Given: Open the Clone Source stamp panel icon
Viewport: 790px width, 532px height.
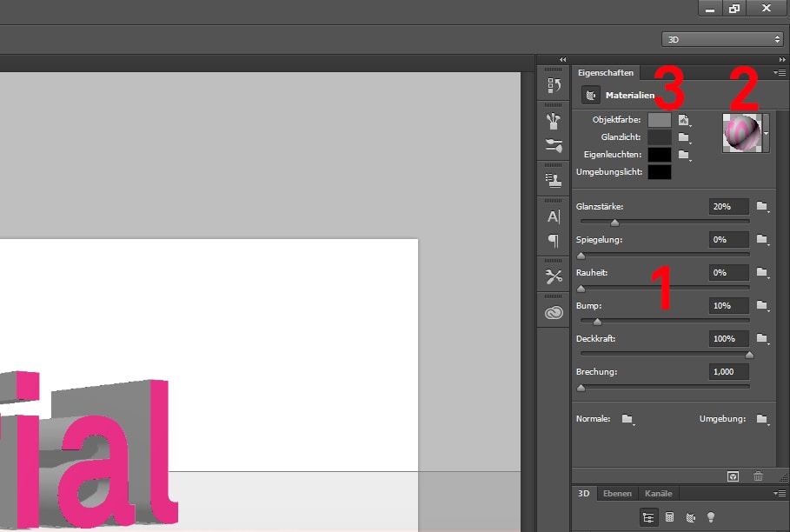Looking at the screenshot, I should pos(553,180).
